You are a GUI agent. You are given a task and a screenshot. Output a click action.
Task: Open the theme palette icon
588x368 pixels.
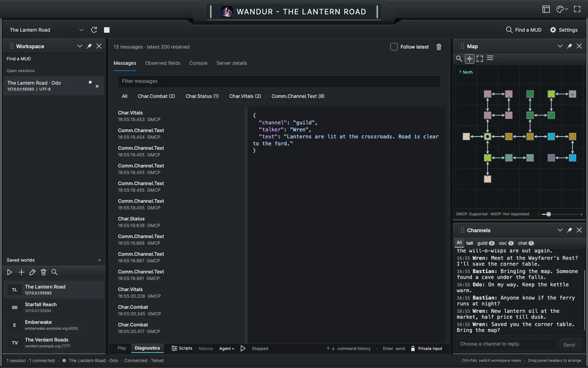562,10
